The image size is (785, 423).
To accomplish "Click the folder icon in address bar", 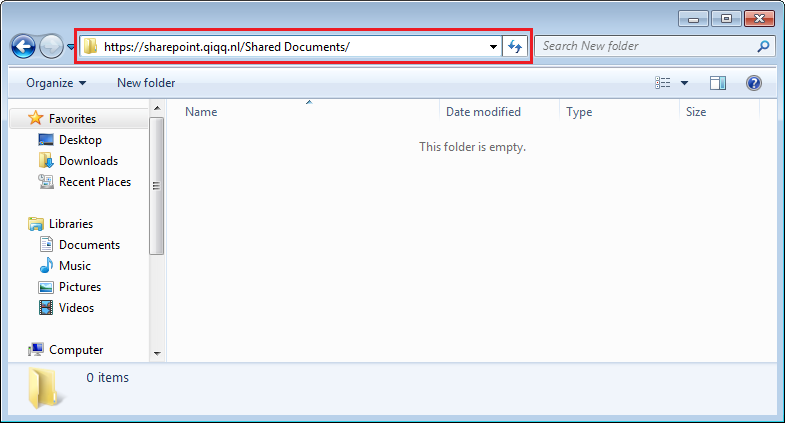I will click(90, 47).
